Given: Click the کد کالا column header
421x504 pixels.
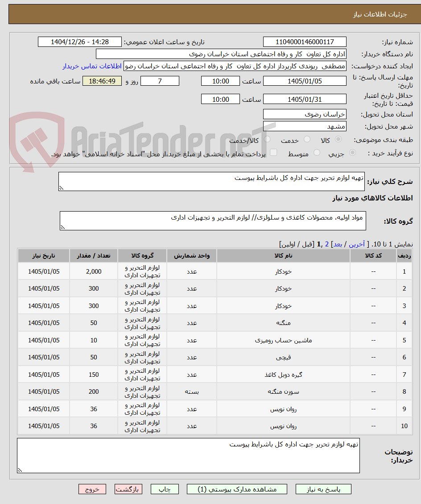Looking at the screenshot, I should tap(373, 255).
